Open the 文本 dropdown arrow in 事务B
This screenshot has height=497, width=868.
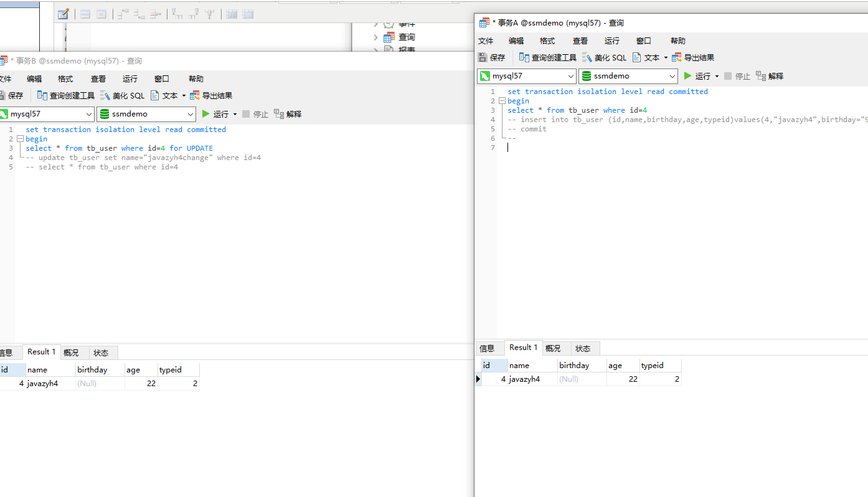click(184, 95)
